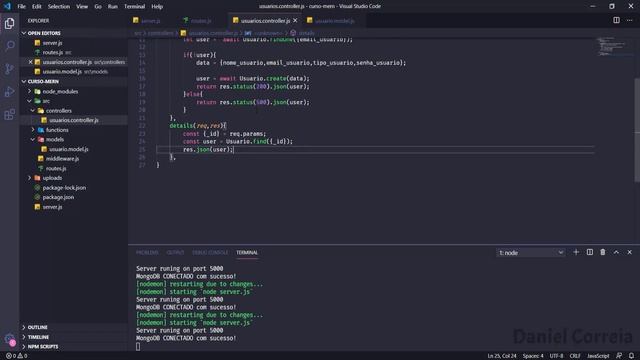Open notifications bell in status bar
640x360 pixels.
pyautogui.click(x=631, y=356)
